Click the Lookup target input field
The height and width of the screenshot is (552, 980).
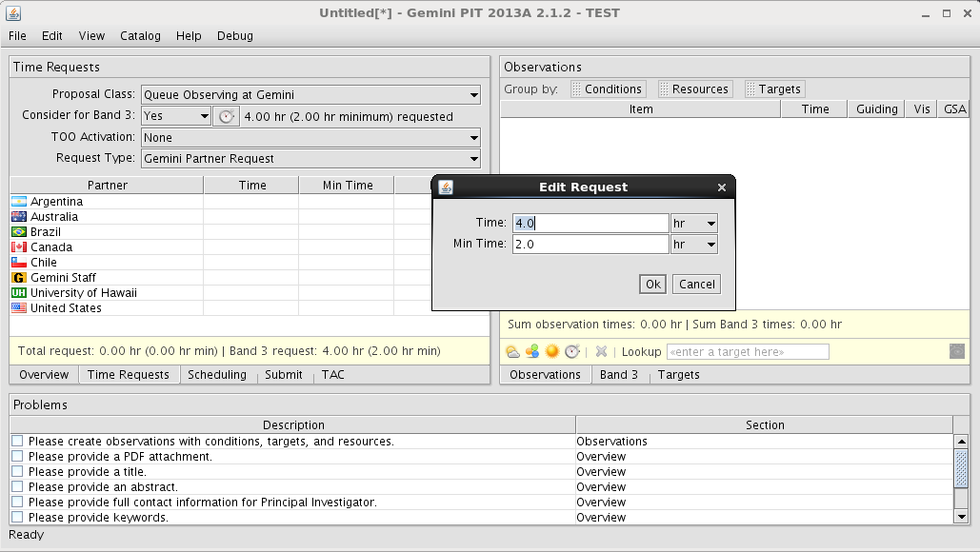pos(748,351)
